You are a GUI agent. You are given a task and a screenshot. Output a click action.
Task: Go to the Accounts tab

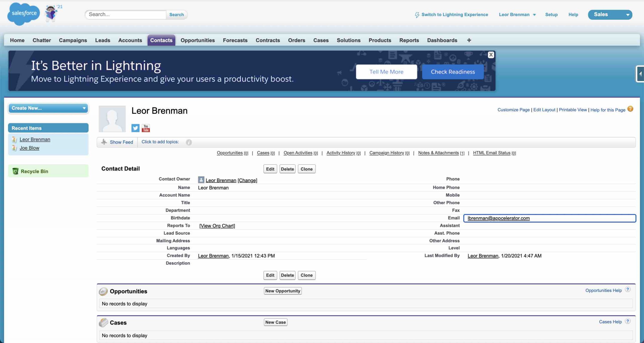130,40
